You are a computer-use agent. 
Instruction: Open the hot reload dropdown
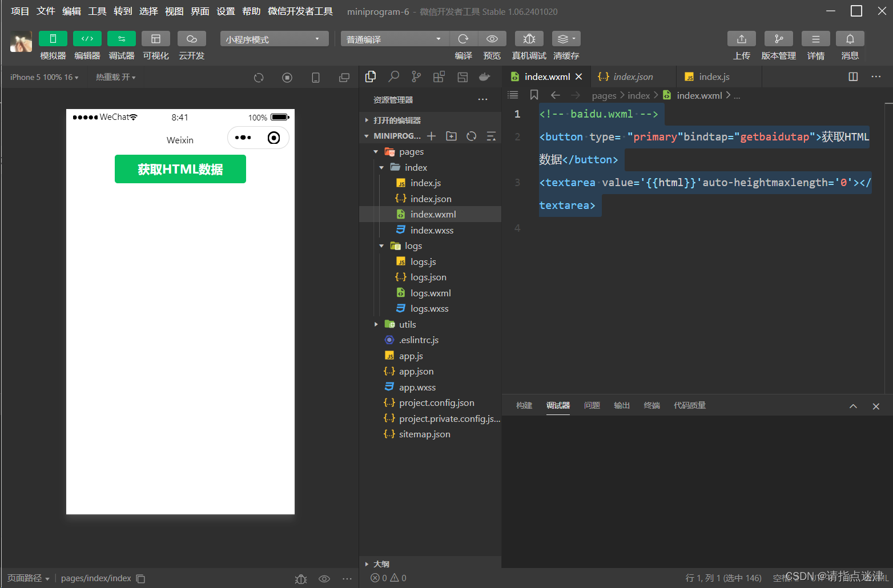115,77
